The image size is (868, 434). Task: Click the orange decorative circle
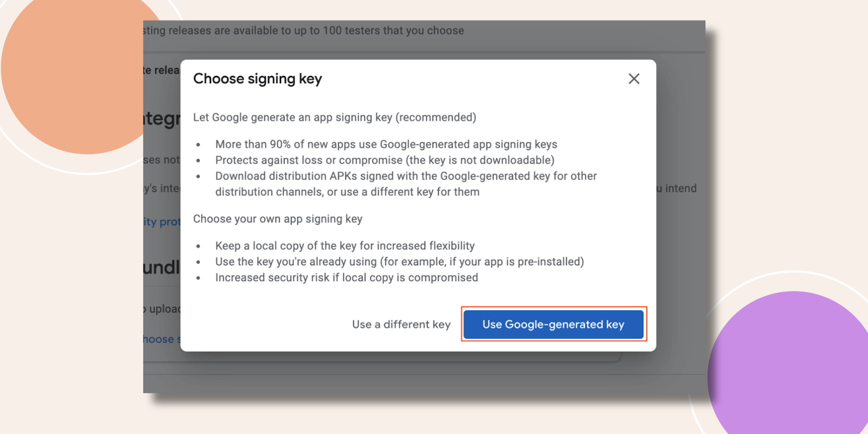[76, 71]
